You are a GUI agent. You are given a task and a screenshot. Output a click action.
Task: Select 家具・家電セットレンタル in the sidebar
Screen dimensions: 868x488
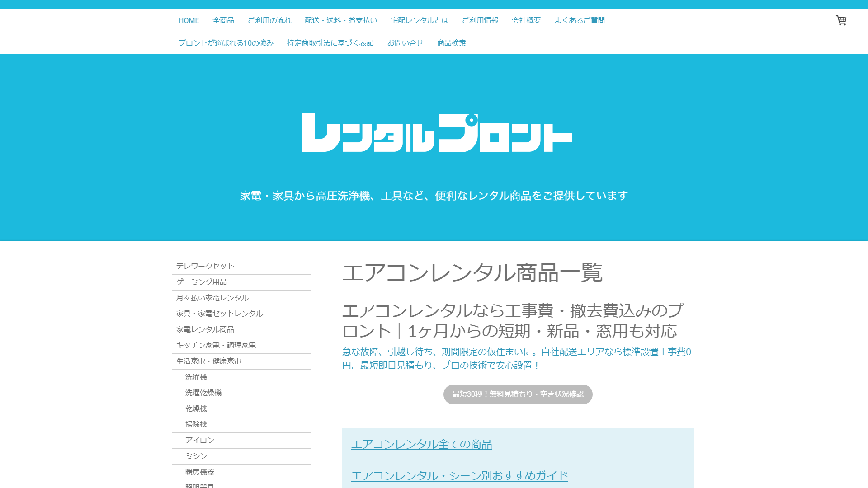click(241, 314)
